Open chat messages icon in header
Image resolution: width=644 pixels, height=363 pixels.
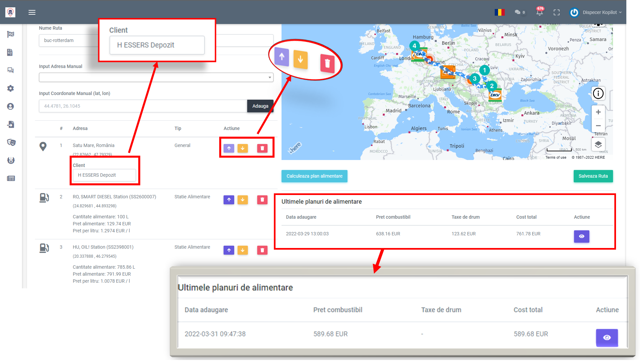[x=518, y=12]
